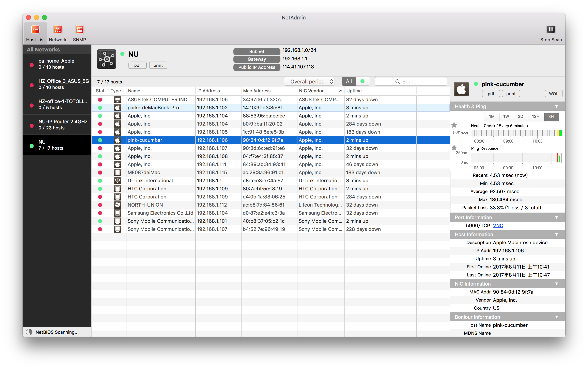Click the NU network topology icon
This screenshot has width=588, height=369.
pos(106,59)
